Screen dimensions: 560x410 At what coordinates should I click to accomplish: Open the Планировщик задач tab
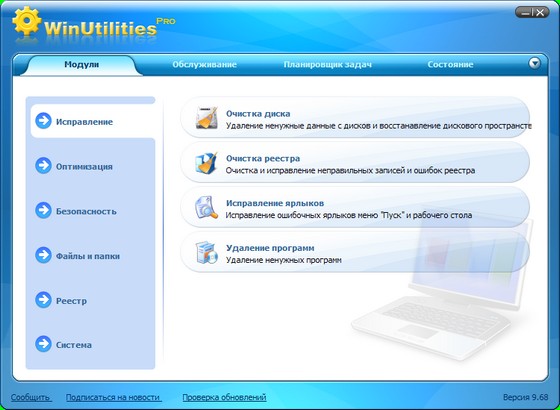(328, 65)
